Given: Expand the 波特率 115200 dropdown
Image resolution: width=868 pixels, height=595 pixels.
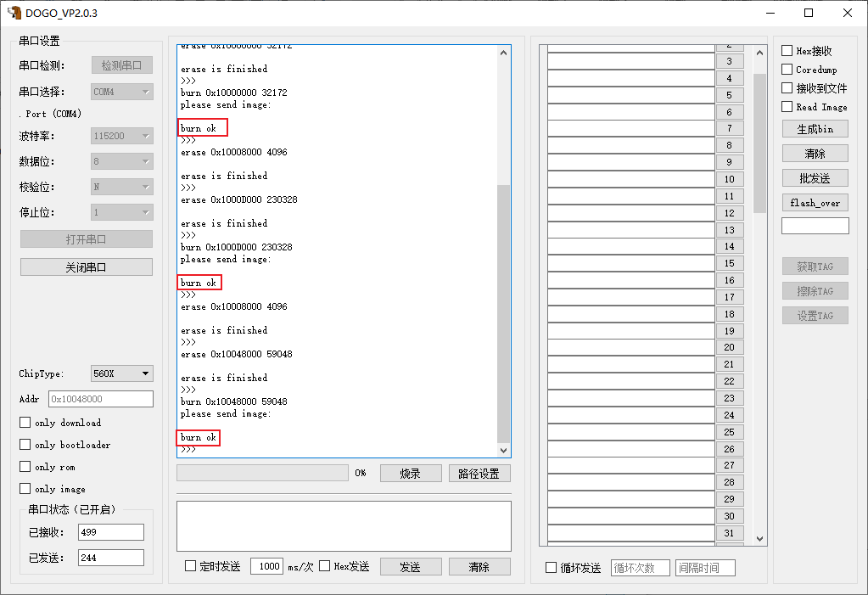Looking at the screenshot, I should (x=122, y=136).
